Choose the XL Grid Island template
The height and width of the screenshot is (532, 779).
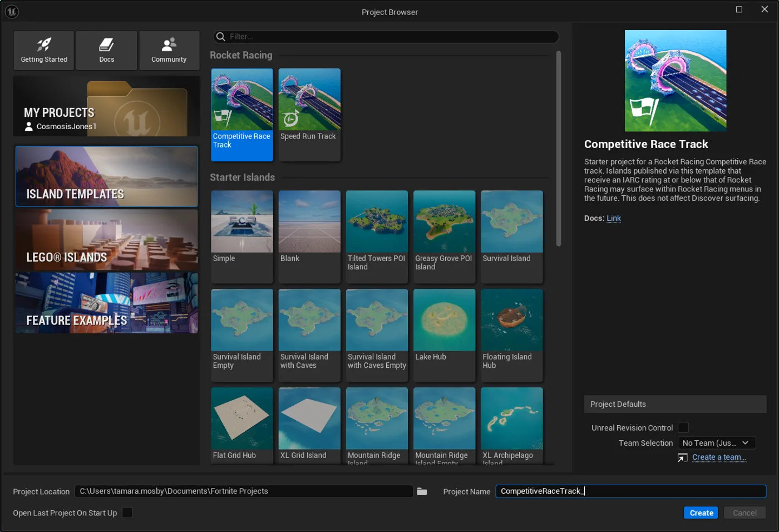(x=309, y=426)
